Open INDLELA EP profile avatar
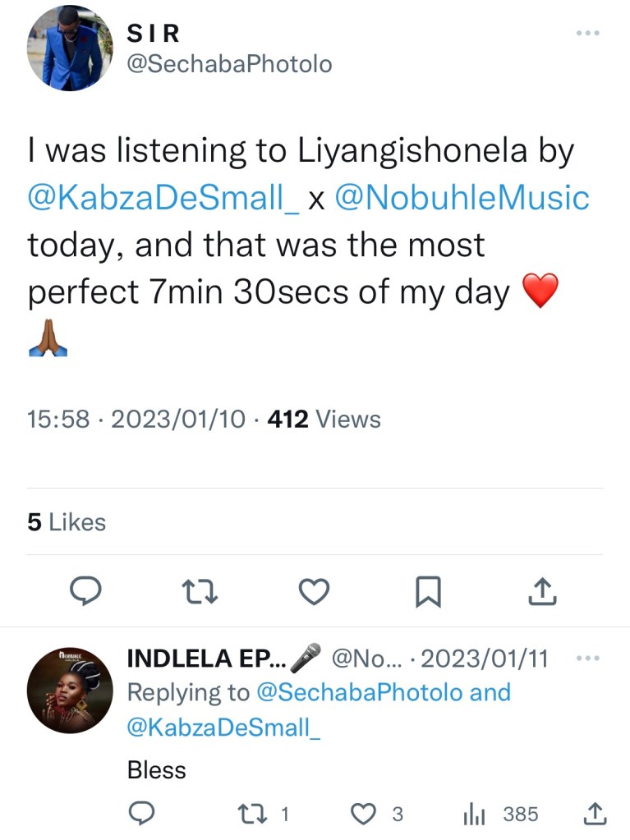Viewport: 630px width, 840px height. (x=70, y=693)
